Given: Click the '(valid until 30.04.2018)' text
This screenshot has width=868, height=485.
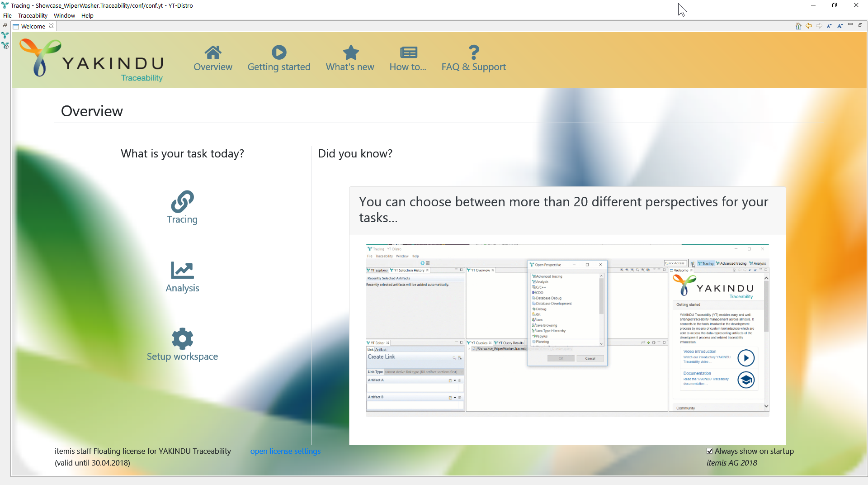Looking at the screenshot, I should 92,463.
